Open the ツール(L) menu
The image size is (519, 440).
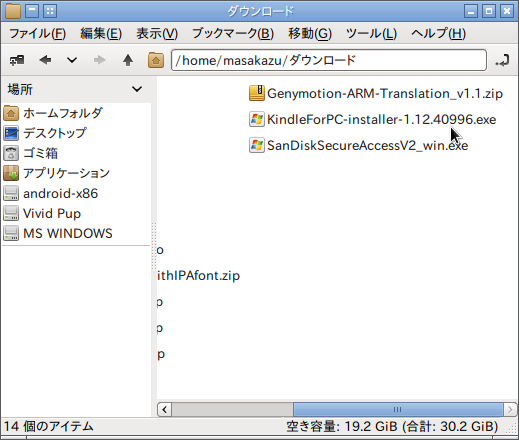pyautogui.click(x=371, y=34)
